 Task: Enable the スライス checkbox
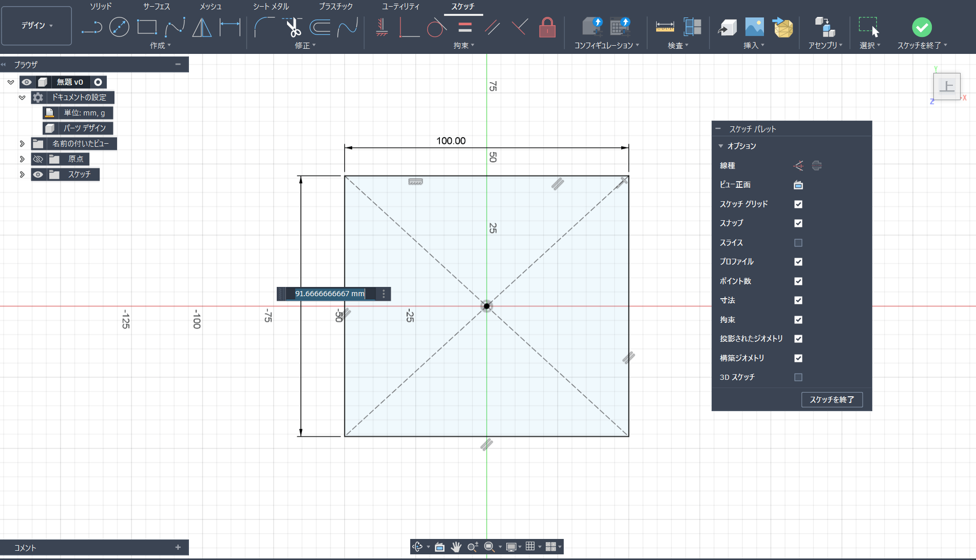tap(798, 243)
